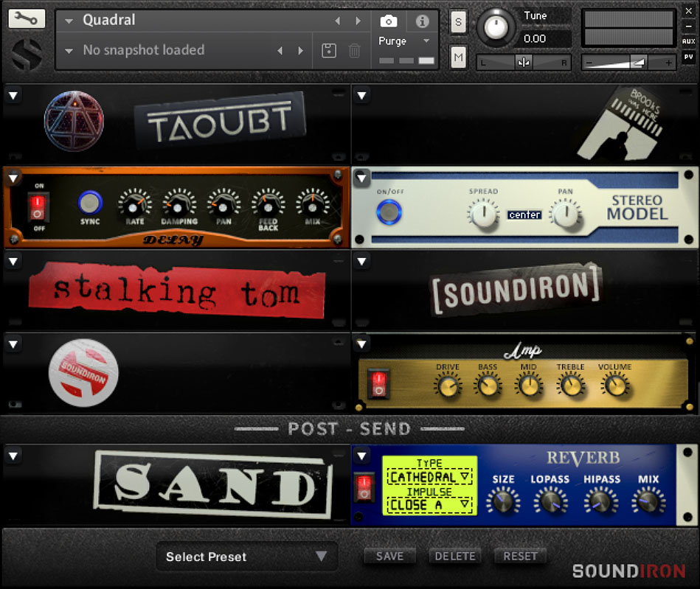The height and width of the screenshot is (589, 700).
Task: Open the AUX panel
Action: click(688, 41)
